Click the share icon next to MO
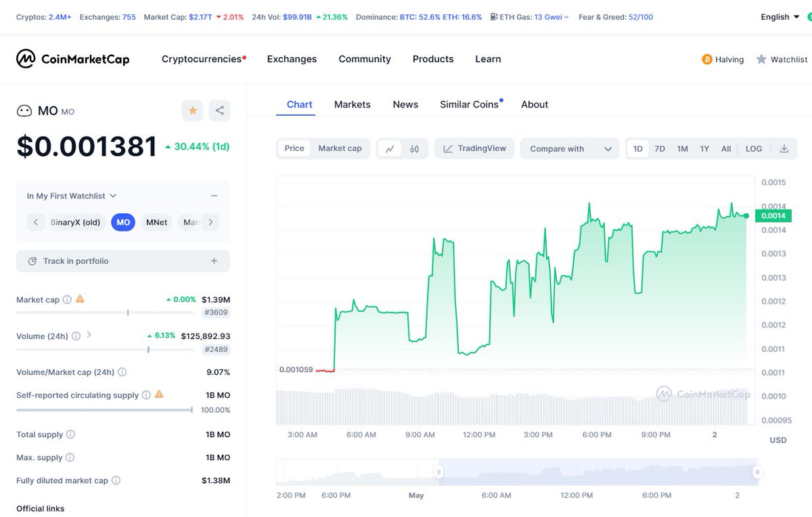This screenshot has height=517, width=812. click(220, 110)
